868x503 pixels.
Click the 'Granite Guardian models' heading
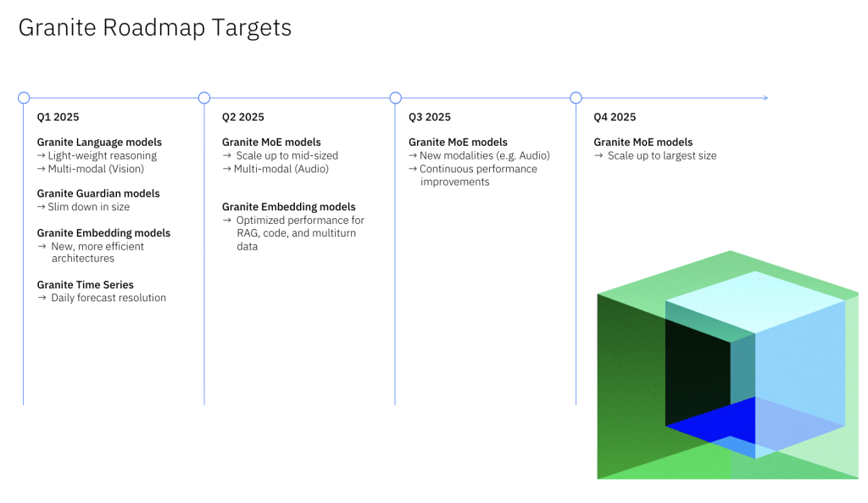[98, 193]
